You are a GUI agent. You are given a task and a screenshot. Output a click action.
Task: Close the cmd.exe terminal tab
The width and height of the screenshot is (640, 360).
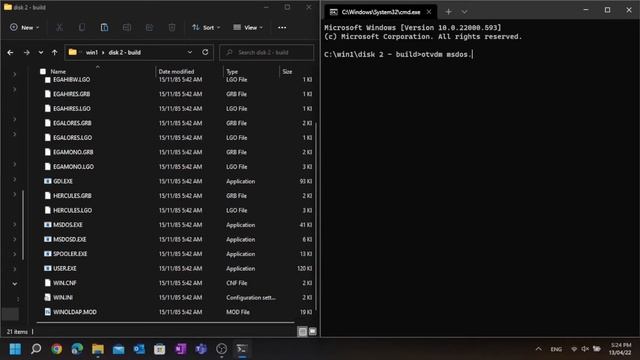pos(429,12)
